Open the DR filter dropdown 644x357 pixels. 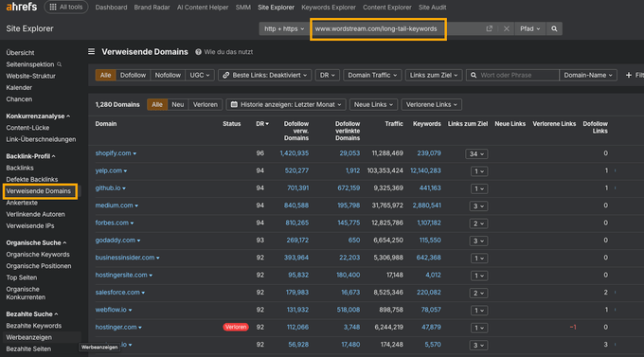pos(328,75)
